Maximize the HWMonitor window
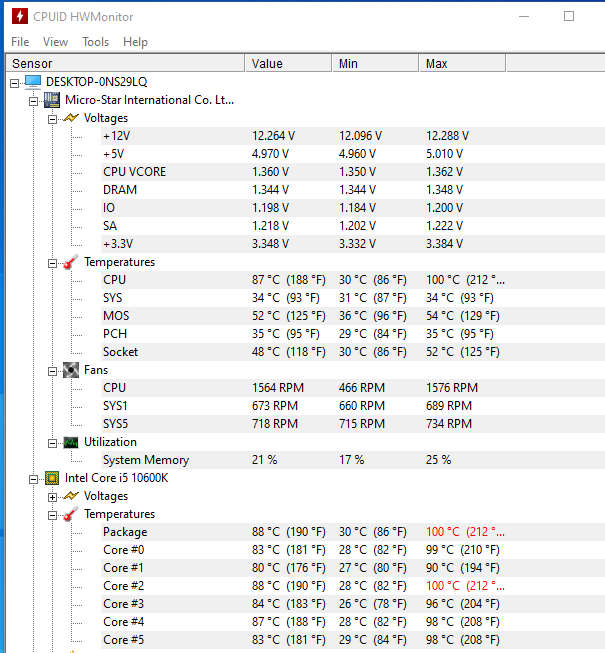 569,17
